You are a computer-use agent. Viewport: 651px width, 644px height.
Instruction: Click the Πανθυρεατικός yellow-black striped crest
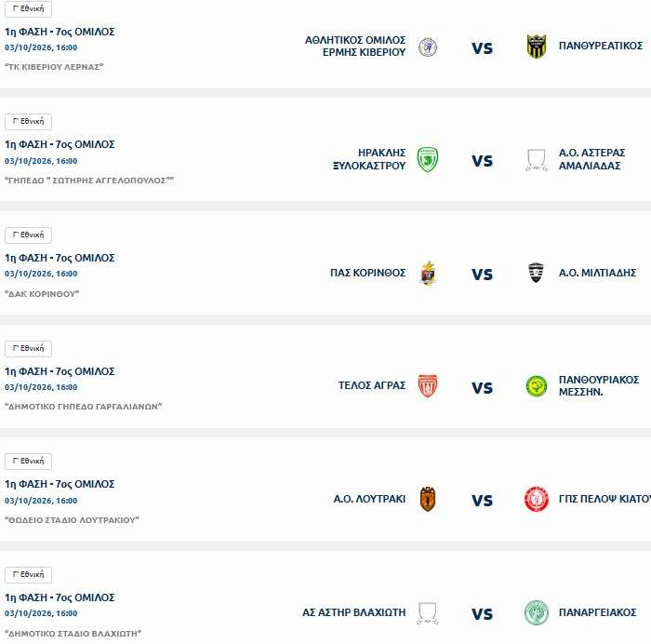pos(537,47)
